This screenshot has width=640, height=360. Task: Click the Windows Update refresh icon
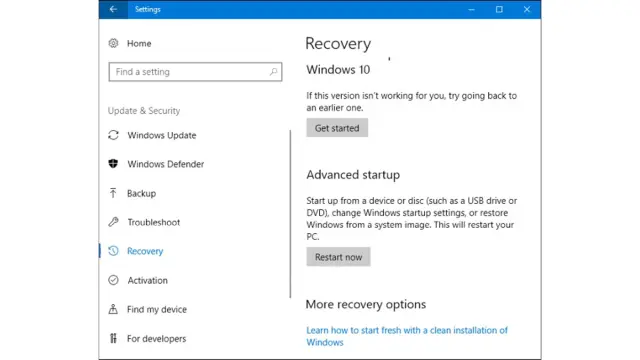pyautogui.click(x=113, y=135)
